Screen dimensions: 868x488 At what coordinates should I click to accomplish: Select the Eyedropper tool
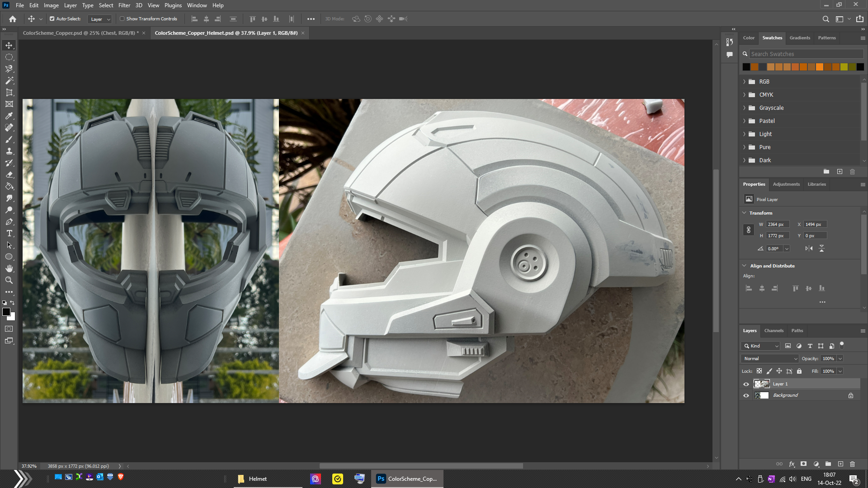click(9, 116)
